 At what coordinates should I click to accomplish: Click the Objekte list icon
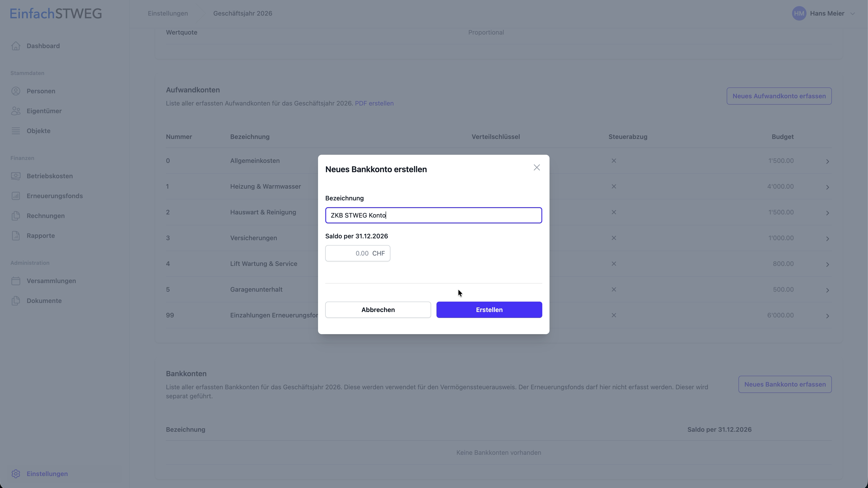(16, 131)
